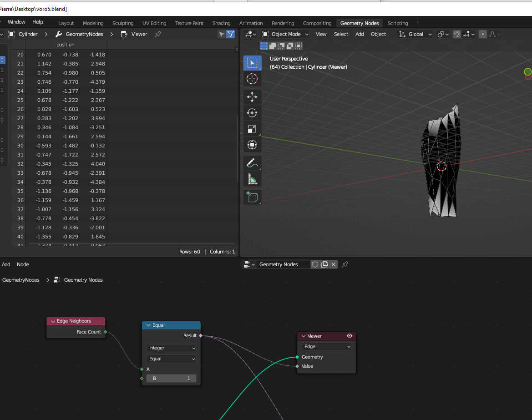Choose the Move tool
The height and width of the screenshot is (420, 532).
click(252, 97)
